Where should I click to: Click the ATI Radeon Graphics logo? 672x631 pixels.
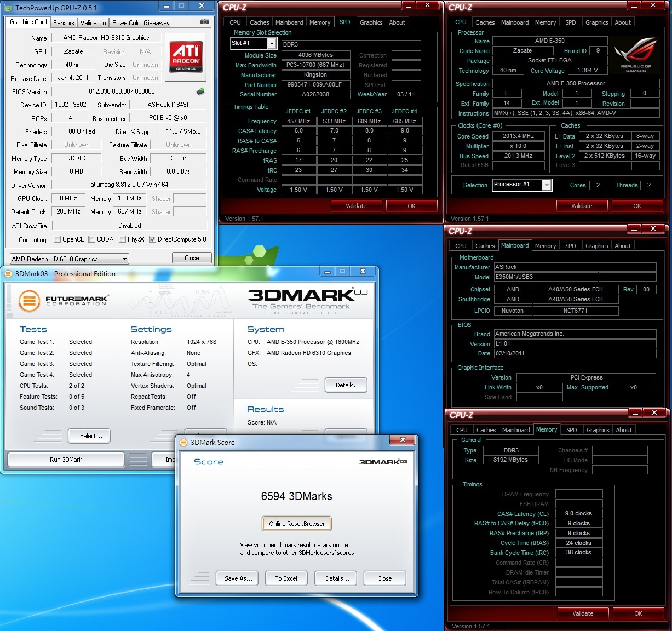[x=186, y=57]
